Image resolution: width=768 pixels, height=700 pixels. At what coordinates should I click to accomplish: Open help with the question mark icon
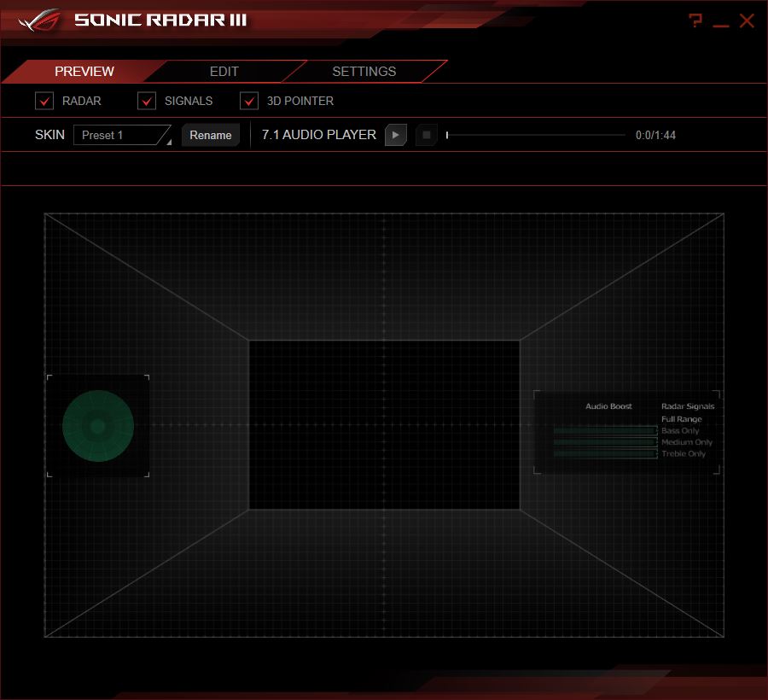coord(695,20)
